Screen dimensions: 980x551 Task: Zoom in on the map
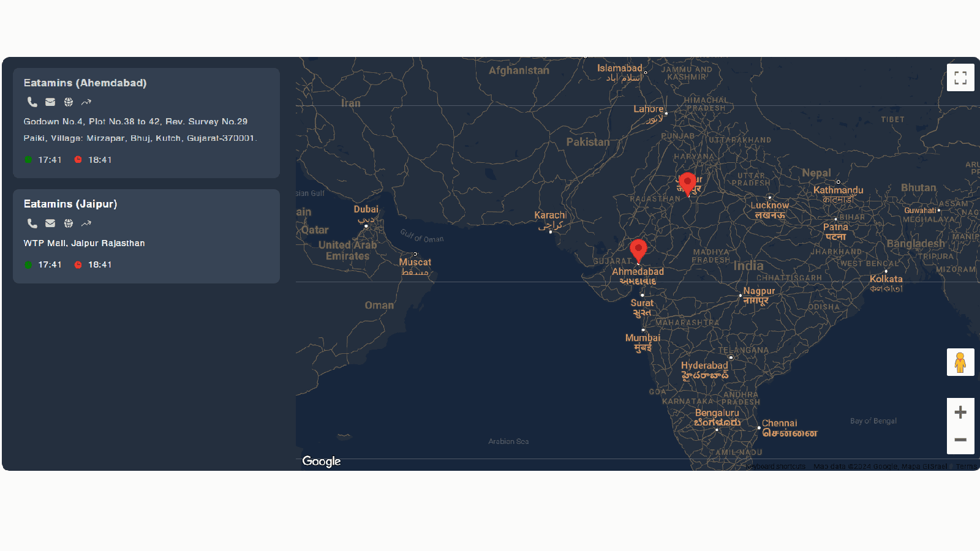click(x=960, y=412)
